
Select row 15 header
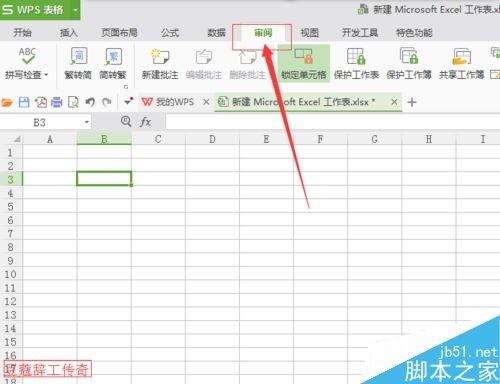(11, 342)
